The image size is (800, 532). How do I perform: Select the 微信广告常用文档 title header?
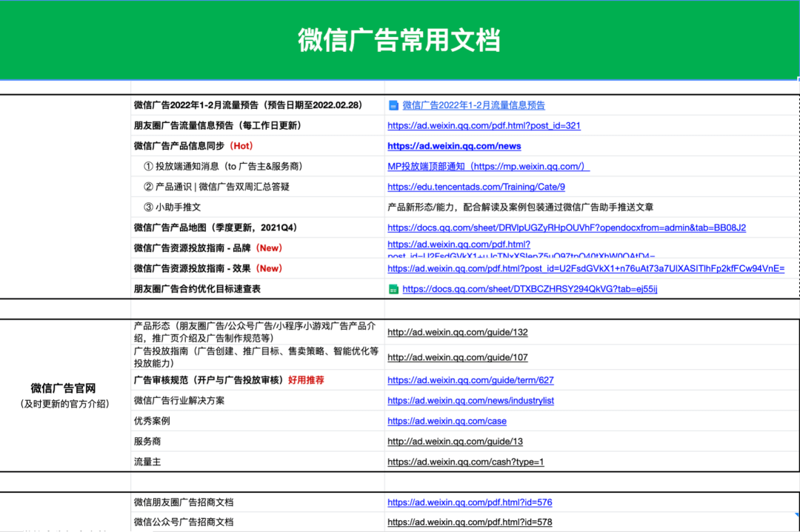(x=399, y=40)
